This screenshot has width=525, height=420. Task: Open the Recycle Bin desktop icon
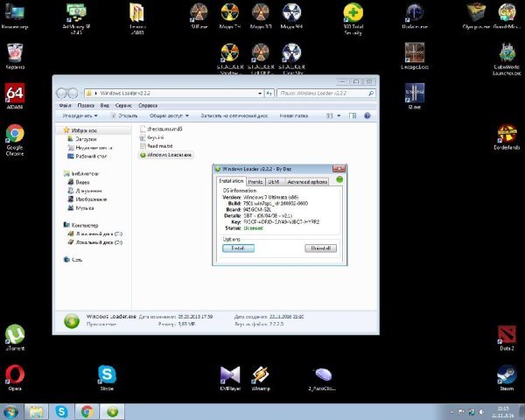pos(15,56)
